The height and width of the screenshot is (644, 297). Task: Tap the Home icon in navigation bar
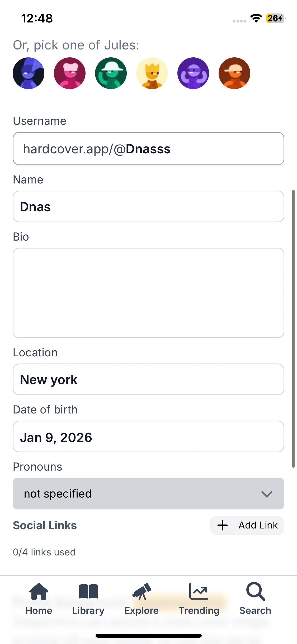[x=39, y=591]
